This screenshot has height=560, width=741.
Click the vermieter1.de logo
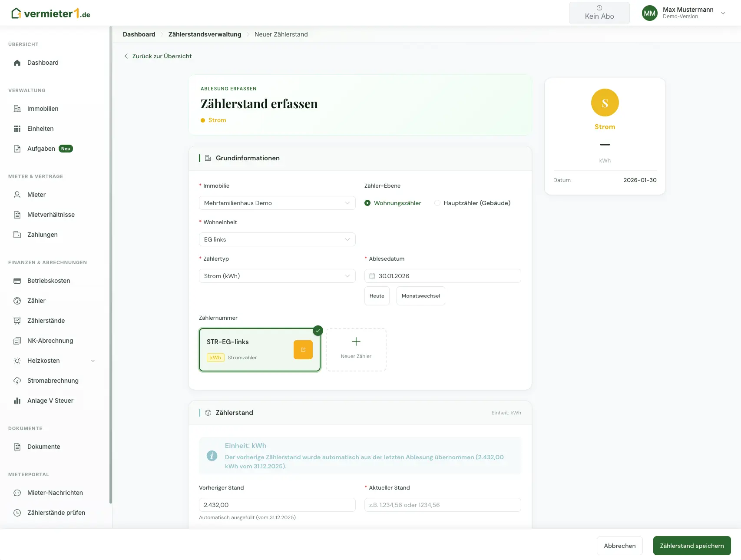pos(51,13)
